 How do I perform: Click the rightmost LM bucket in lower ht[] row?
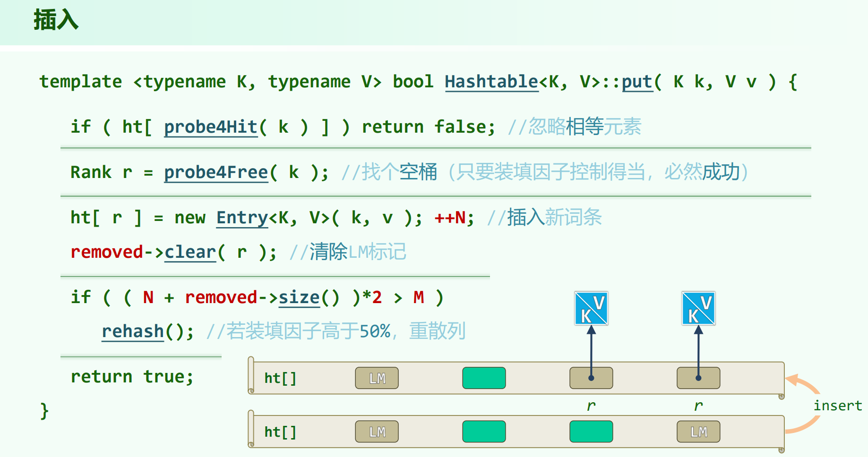(x=698, y=432)
